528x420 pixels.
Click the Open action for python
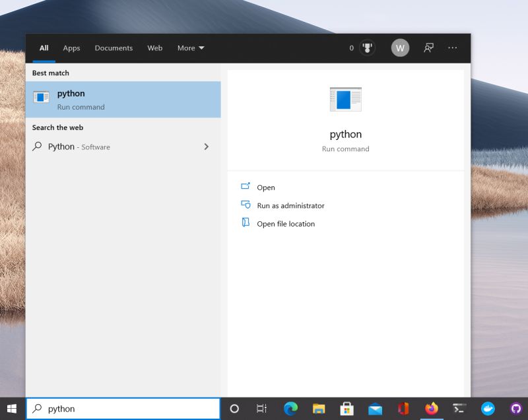(265, 188)
